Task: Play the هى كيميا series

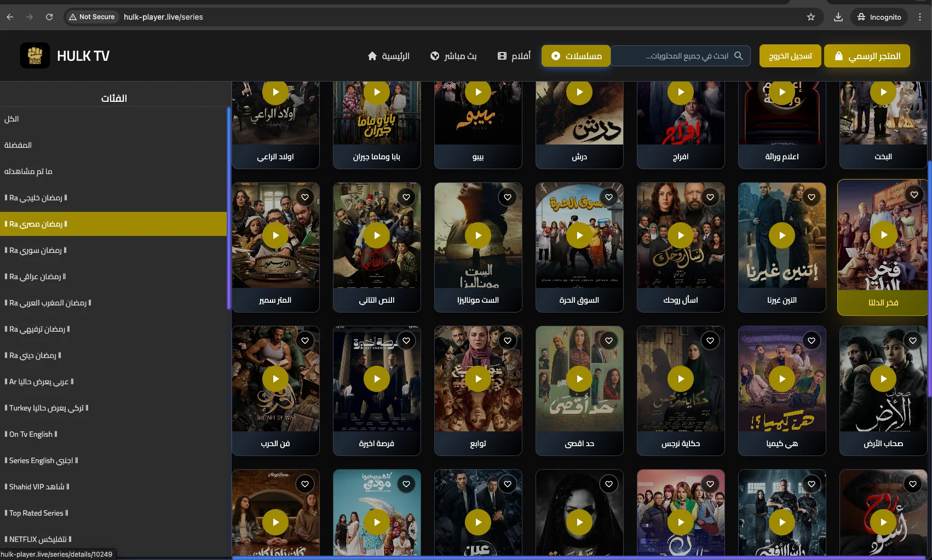Action: tap(782, 379)
